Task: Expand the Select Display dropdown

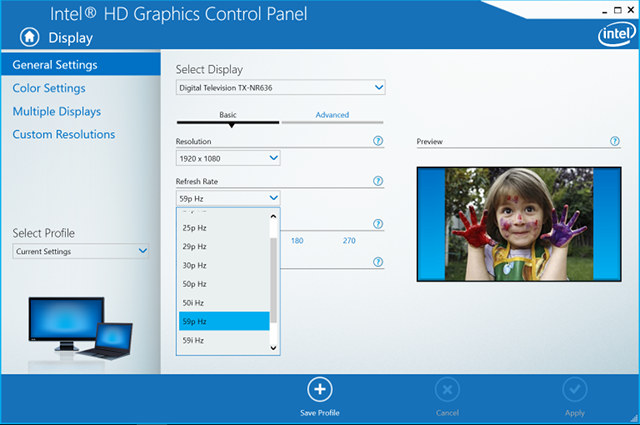Action: point(280,87)
